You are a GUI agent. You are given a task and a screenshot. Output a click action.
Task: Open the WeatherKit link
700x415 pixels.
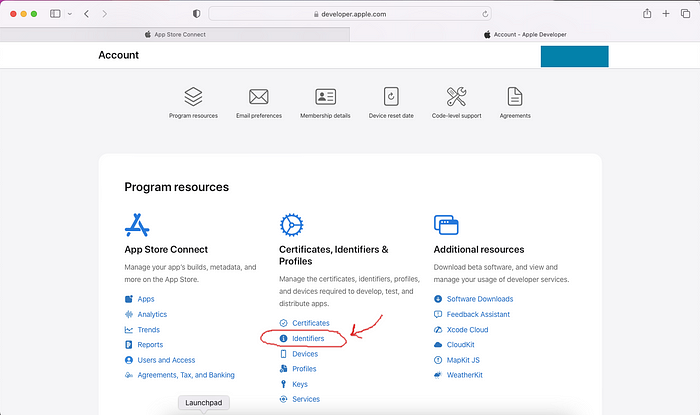464,375
